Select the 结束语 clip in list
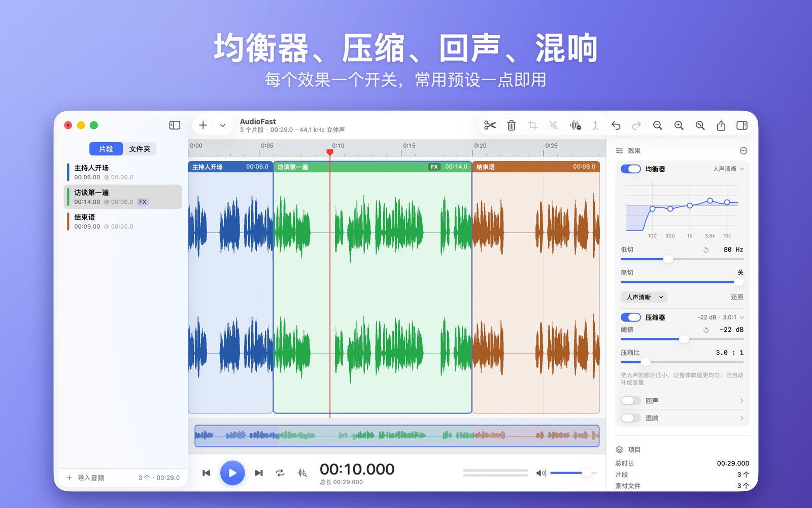Image resolution: width=812 pixels, height=508 pixels. pos(123,221)
